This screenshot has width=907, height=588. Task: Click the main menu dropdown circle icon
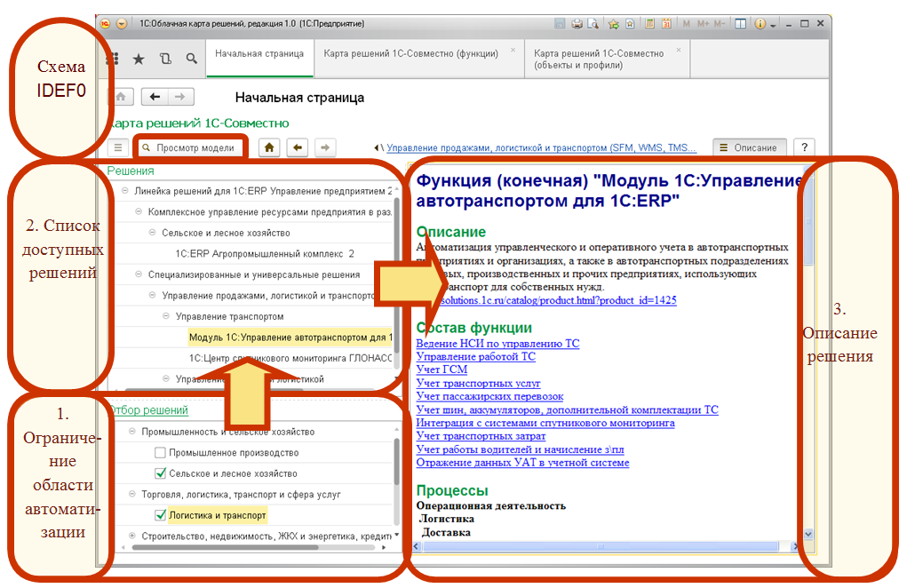(122, 24)
